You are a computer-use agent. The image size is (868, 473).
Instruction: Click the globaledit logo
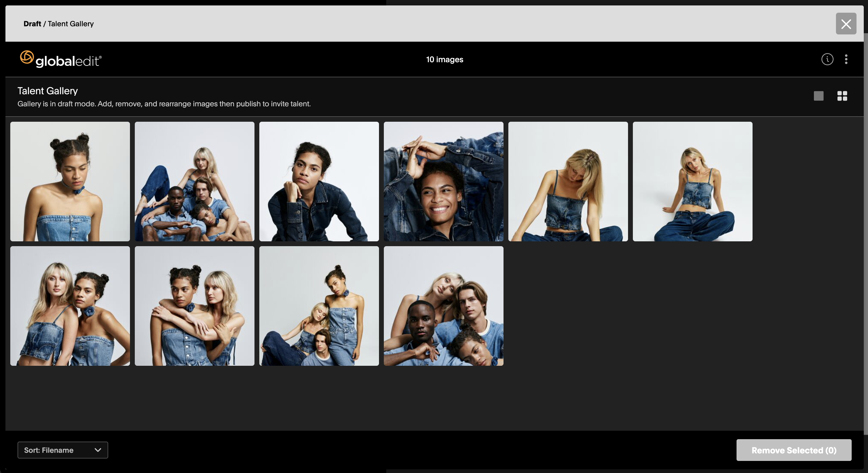[61, 59]
